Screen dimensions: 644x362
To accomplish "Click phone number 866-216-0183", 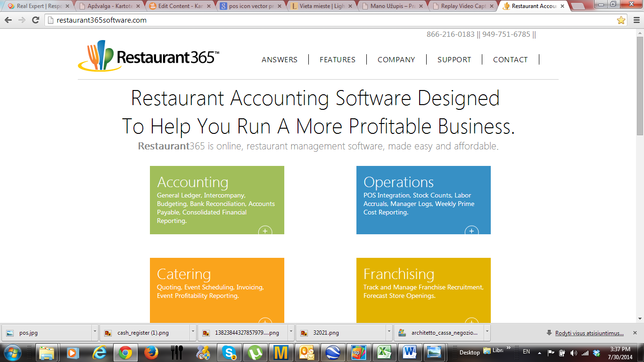I will [x=451, y=34].
